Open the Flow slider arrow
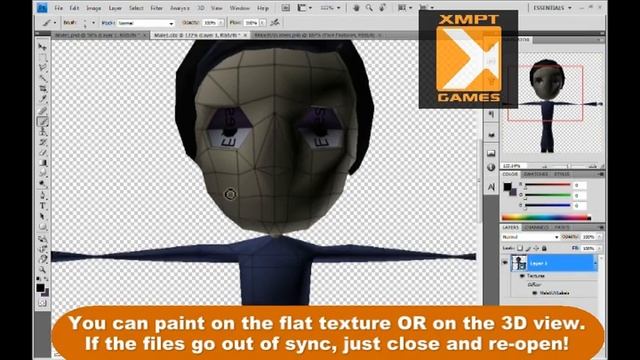The width and height of the screenshot is (640, 360). pyautogui.click(x=263, y=23)
